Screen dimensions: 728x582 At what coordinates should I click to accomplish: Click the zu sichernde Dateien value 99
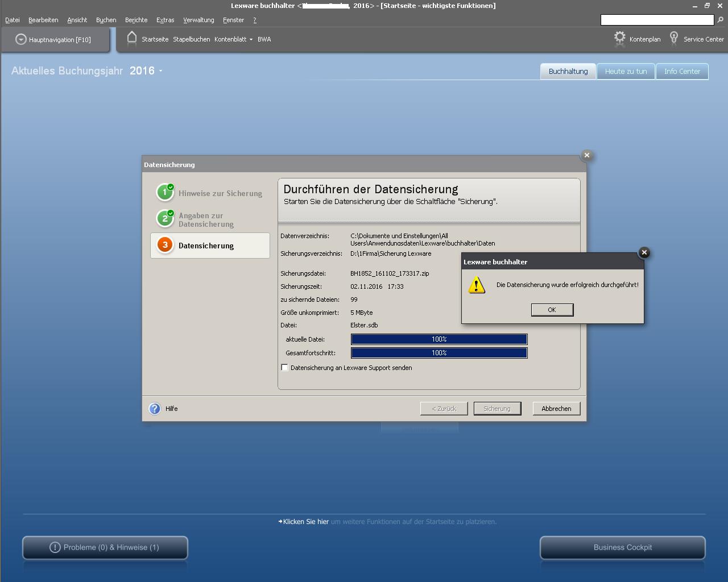(x=354, y=300)
